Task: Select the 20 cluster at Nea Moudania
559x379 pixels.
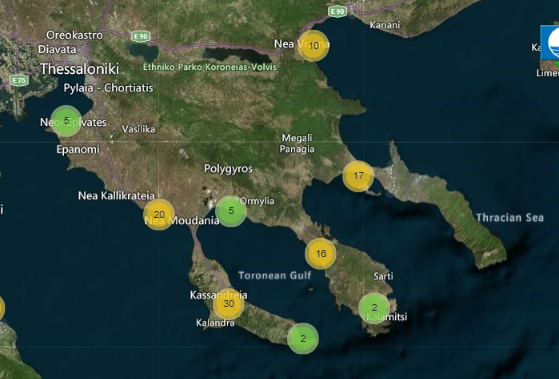Action: tap(159, 215)
